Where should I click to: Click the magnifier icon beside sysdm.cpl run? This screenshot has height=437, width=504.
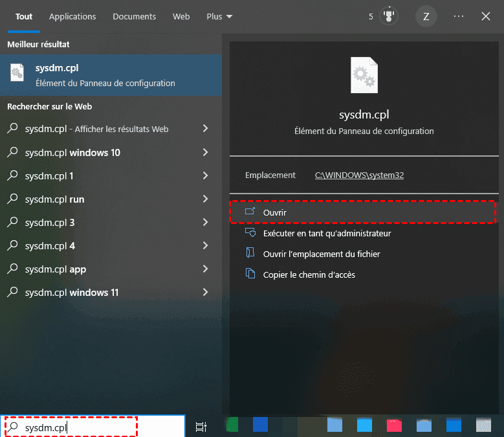[x=12, y=199]
